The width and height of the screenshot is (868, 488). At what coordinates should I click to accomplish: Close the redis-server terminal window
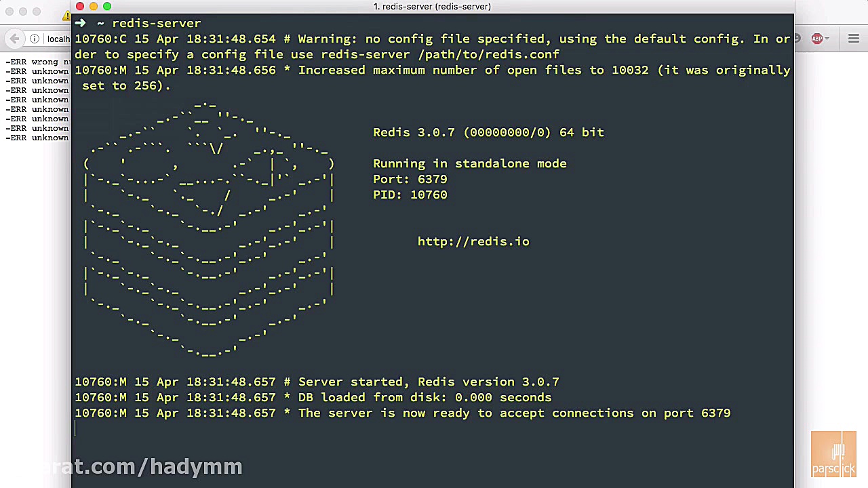80,6
